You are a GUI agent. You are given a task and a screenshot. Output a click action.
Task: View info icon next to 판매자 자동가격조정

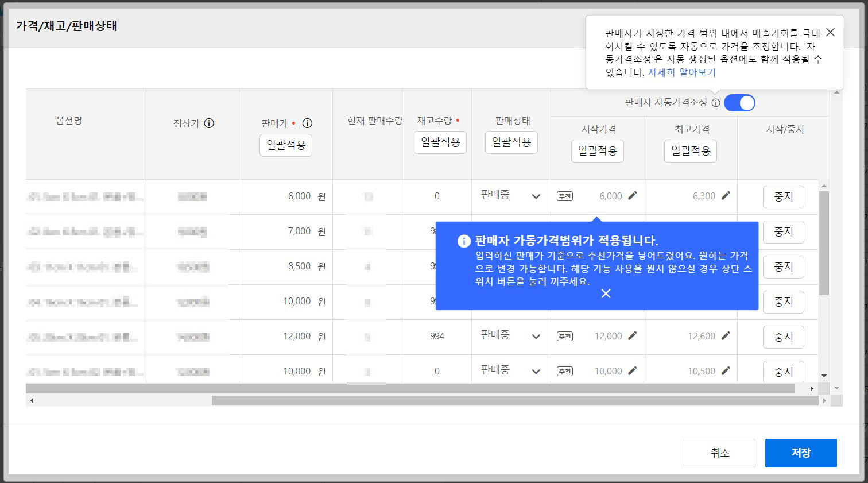715,103
